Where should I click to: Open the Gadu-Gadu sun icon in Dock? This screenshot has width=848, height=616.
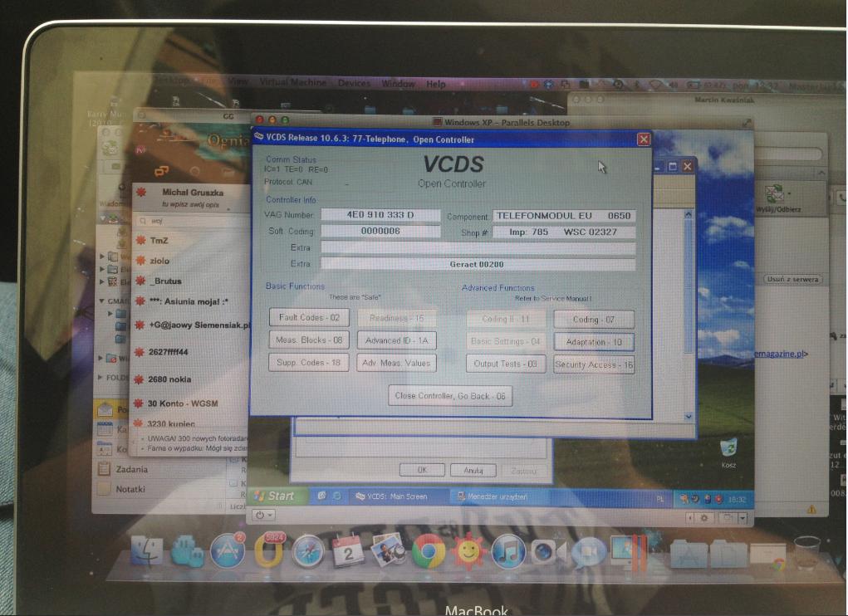pyautogui.click(x=468, y=552)
